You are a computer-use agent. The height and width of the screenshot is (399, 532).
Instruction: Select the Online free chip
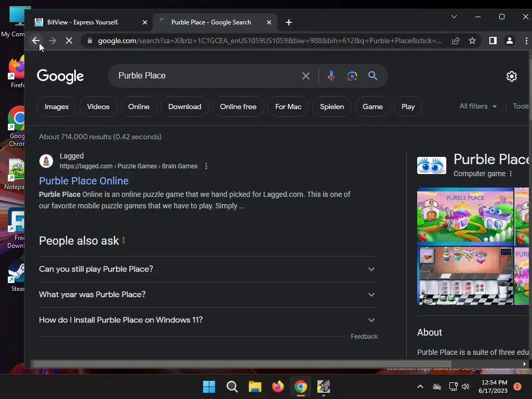point(238,107)
